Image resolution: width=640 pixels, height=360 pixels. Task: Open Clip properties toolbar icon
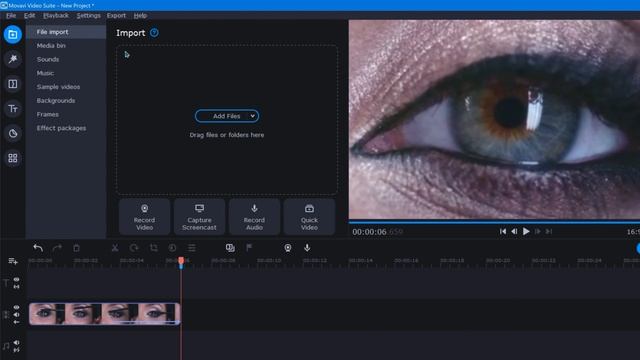click(x=191, y=248)
